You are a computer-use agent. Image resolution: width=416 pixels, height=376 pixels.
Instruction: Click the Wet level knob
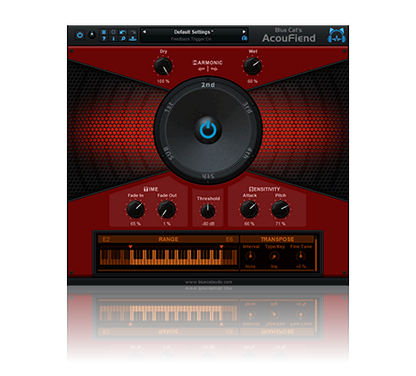coord(252,66)
